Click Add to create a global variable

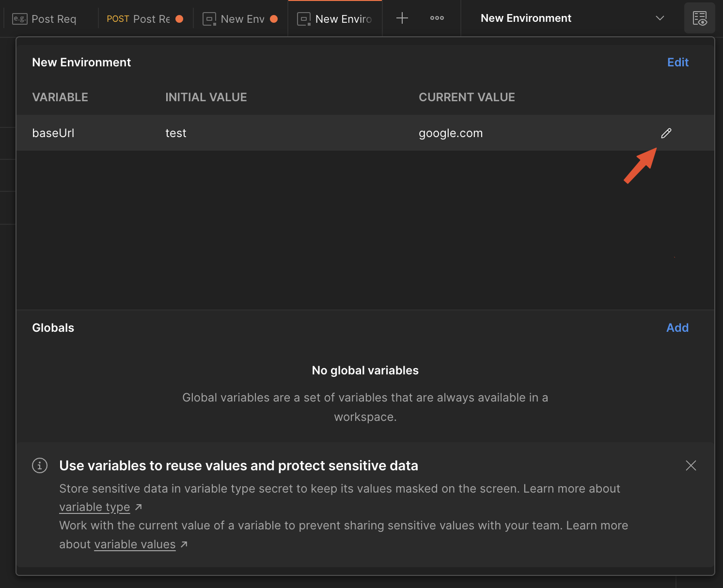[x=677, y=327]
